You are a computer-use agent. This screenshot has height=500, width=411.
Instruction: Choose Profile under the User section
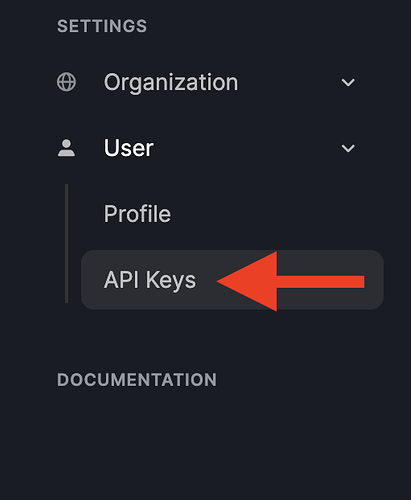tap(137, 214)
